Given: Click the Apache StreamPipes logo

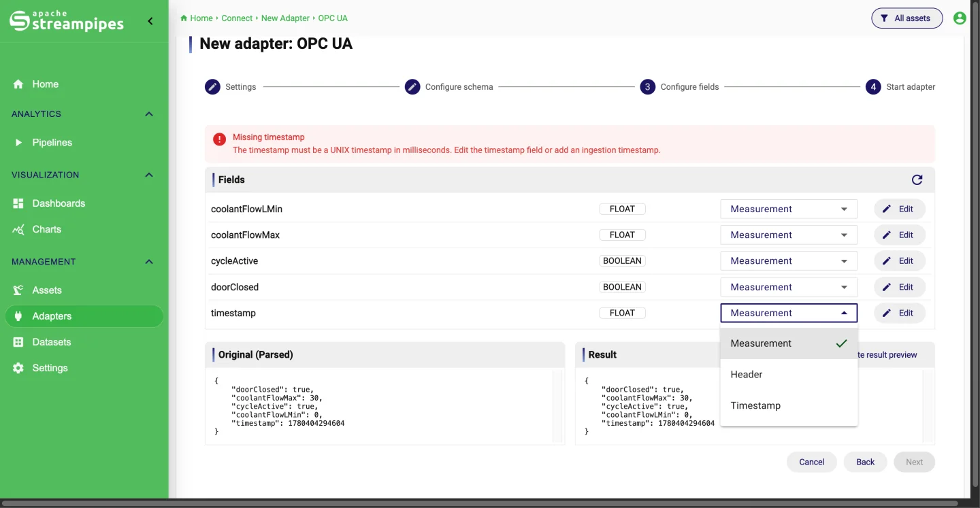Looking at the screenshot, I should (67, 20).
